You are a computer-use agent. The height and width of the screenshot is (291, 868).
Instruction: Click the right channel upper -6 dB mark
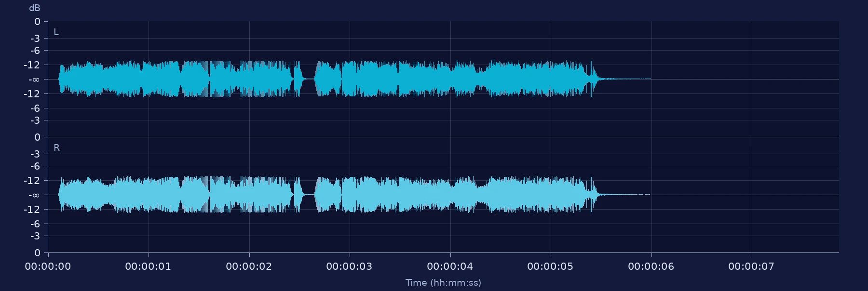[x=35, y=166]
